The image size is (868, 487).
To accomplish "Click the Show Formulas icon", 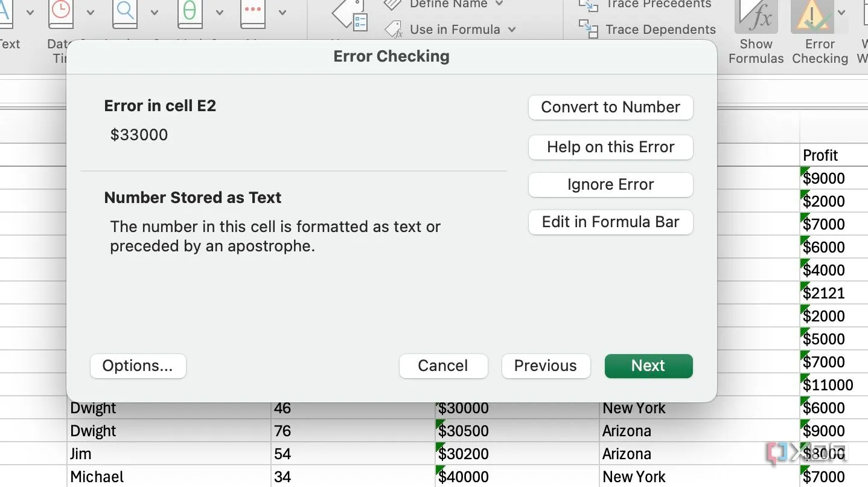I will 756,17.
